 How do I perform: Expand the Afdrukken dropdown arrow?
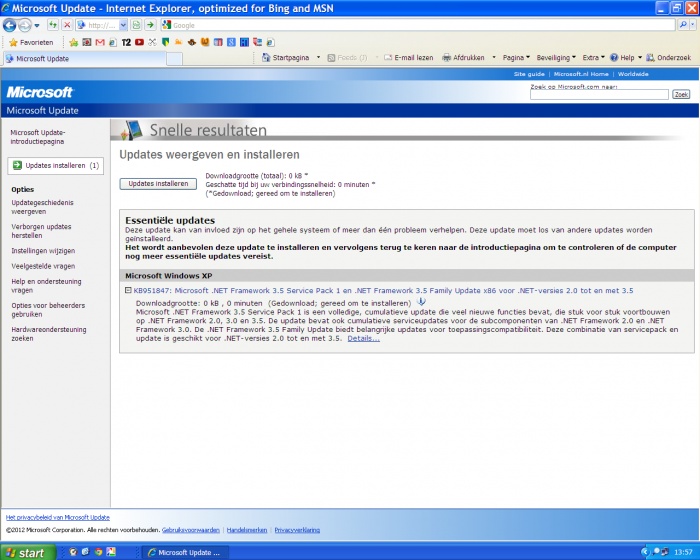tap(494, 58)
